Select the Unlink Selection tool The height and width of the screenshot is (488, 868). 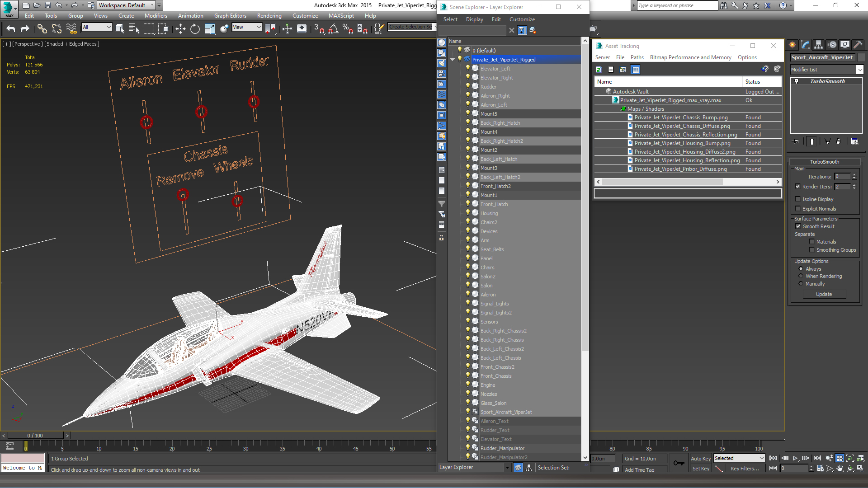click(57, 29)
